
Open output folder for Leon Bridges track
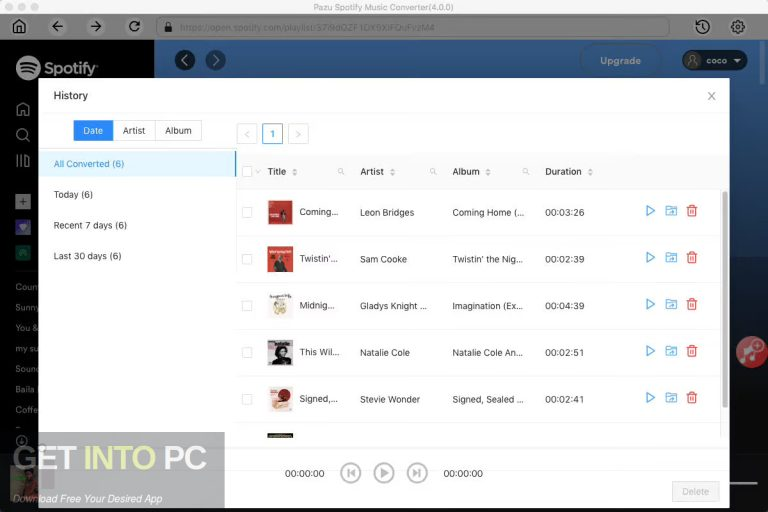tap(671, 211)
